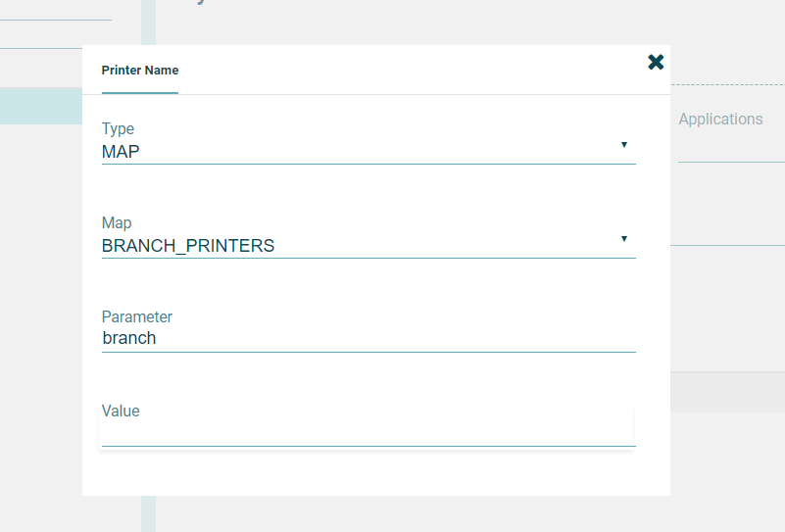Click the Map field label
The height and width of the screenshot is (532, 785).
click(117, 222)
